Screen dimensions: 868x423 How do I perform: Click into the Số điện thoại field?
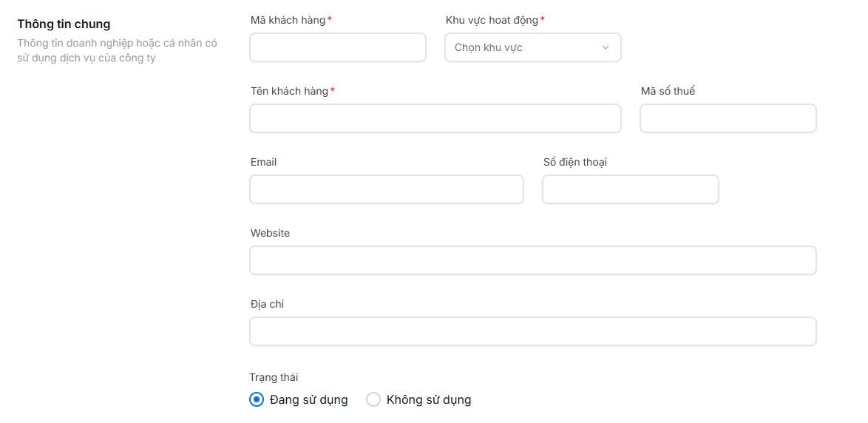click(x=630, y=189)
